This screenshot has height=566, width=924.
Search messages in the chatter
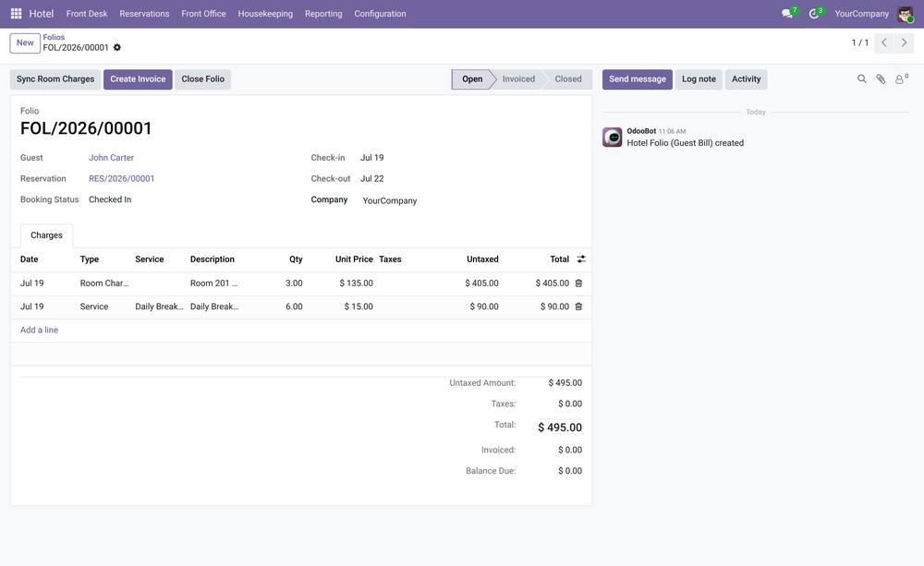861,78
